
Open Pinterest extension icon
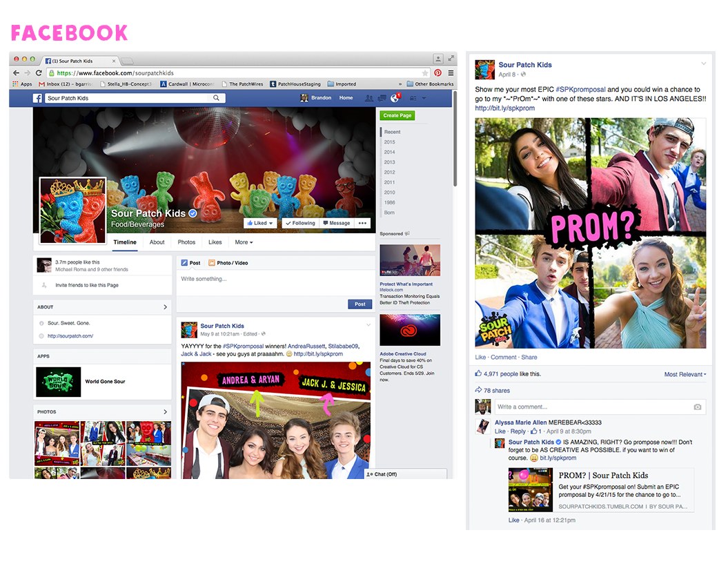(437, 73)
